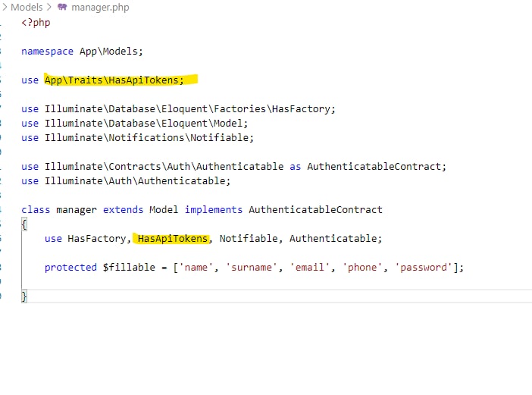This screenshot has height=395, width=532.
Task: Click on 'namespace' keyword
Action: tap(47, 52)
